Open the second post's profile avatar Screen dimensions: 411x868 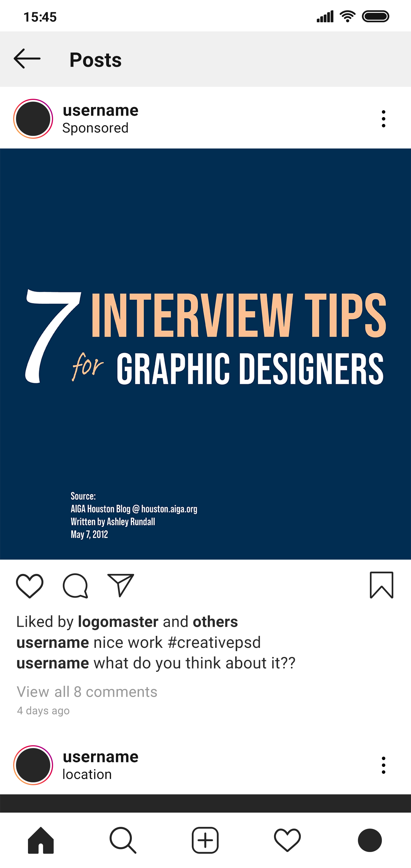(33, 765)
